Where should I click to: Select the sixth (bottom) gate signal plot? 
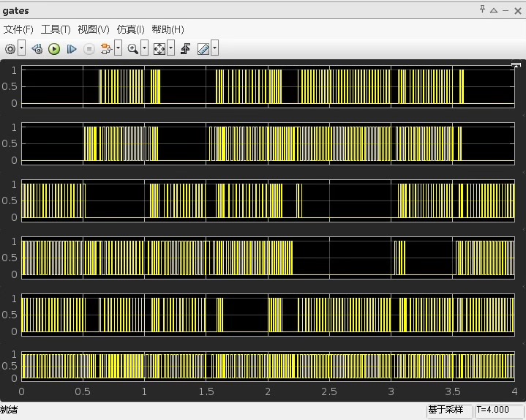pos(268,367)
